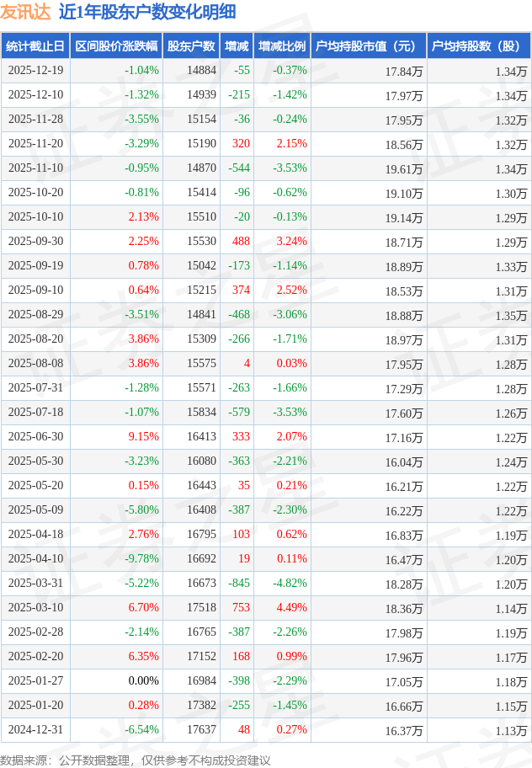Select the 2025-12-19 date cell
Image resolution: width=532 pixels, height=768 pixels.
pyautogui.click(x=35, y=71)
